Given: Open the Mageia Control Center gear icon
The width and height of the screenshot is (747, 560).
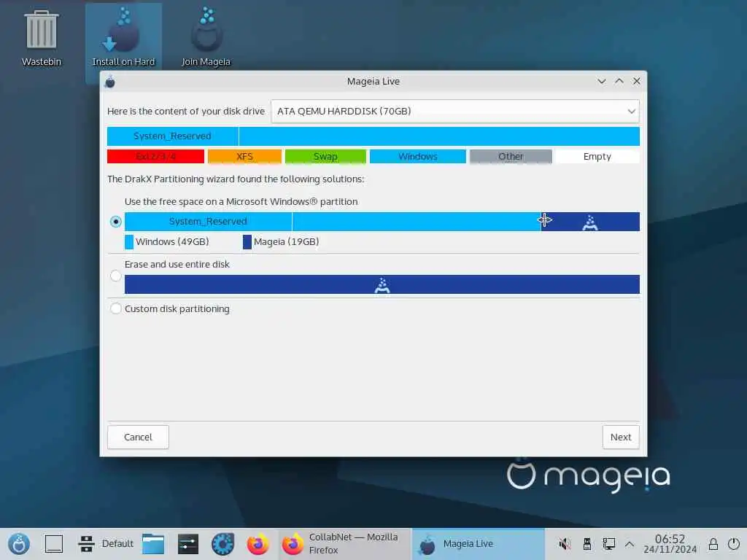Looking at the screenshot, I should [222, 544].
